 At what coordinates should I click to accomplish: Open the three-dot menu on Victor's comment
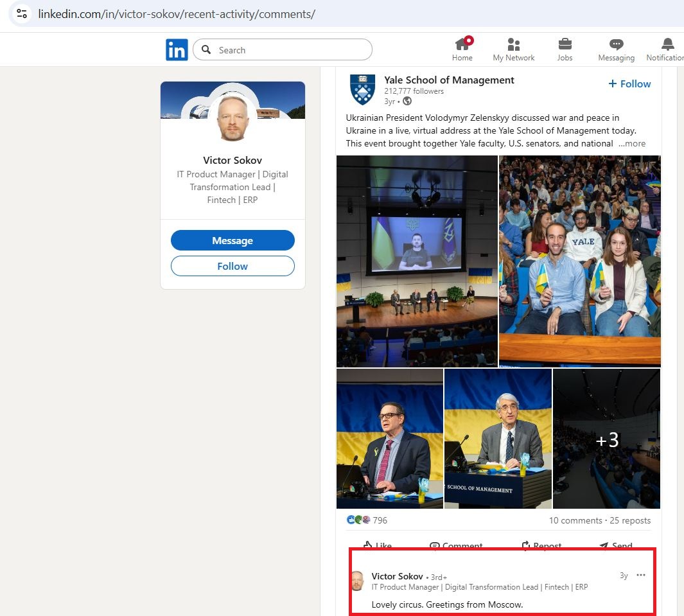click(x=640, y=575)
